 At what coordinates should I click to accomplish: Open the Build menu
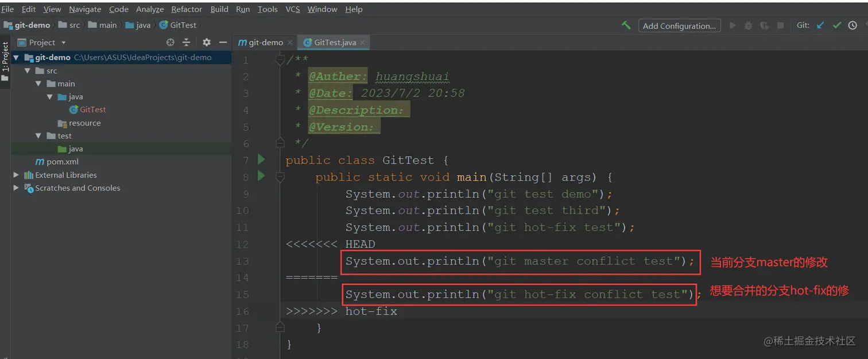tap(219, 9)
